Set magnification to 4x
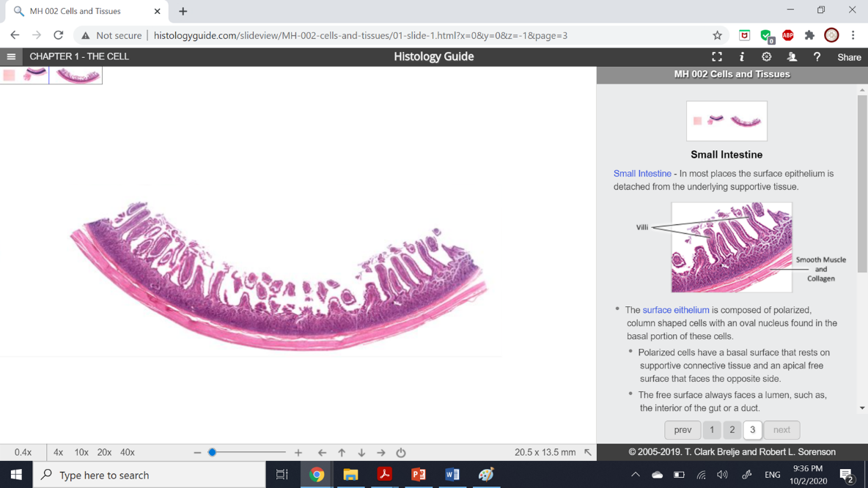This screenshot has height=488, width=868. coord(58,453)
